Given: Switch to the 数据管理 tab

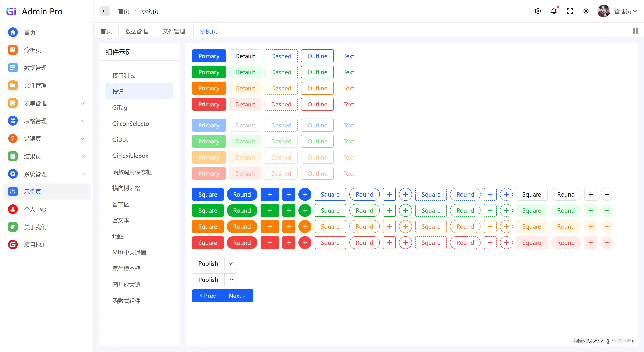Looking at the screenshot, I should 136,31.
